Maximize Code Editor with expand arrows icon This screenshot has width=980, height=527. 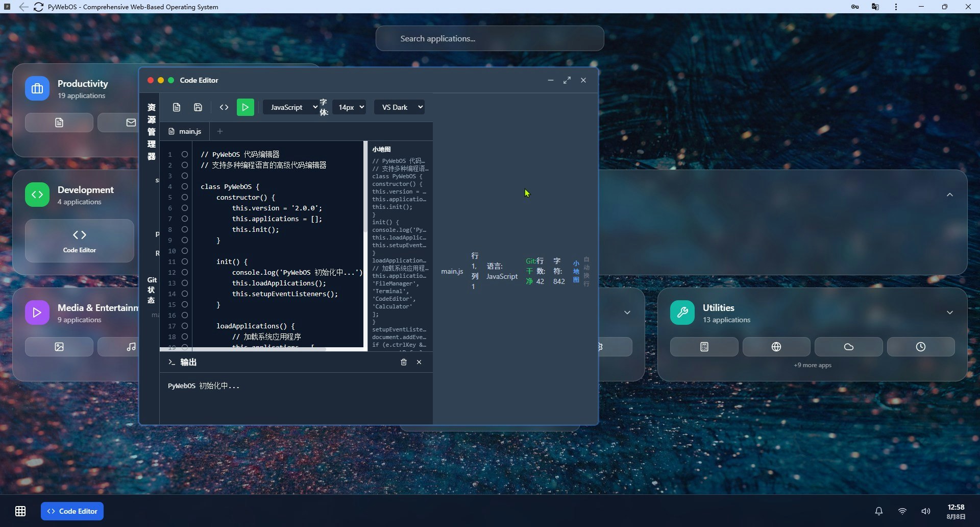tap(567, 80)
